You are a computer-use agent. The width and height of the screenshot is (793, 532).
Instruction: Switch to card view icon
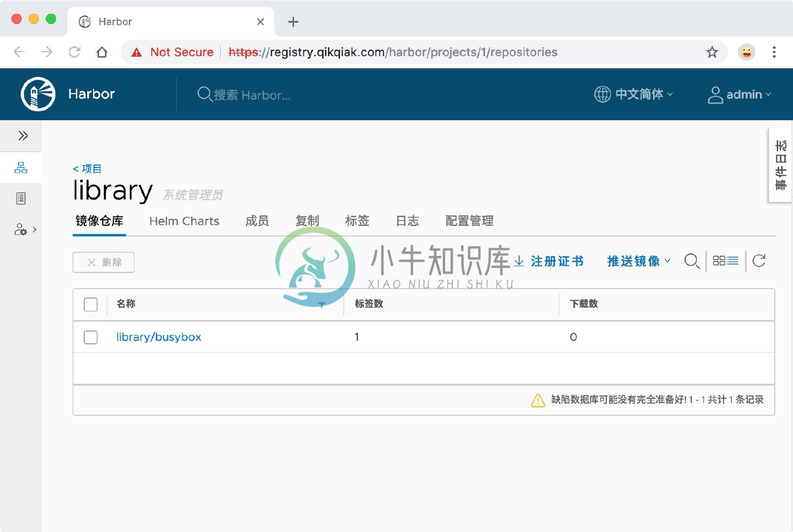(719, 261)
